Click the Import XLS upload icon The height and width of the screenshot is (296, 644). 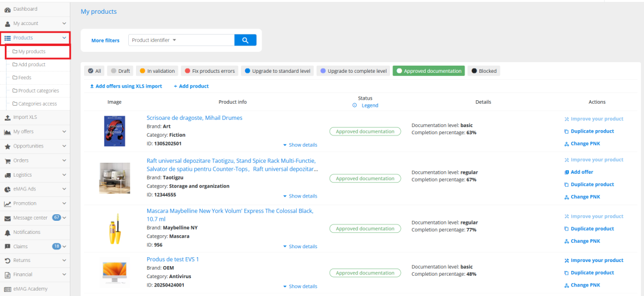tap(8, 118)
